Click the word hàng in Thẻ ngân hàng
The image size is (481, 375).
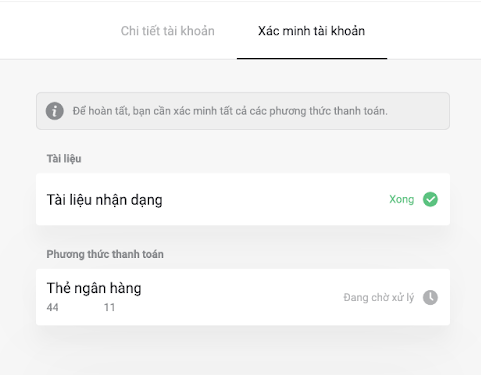126,288
